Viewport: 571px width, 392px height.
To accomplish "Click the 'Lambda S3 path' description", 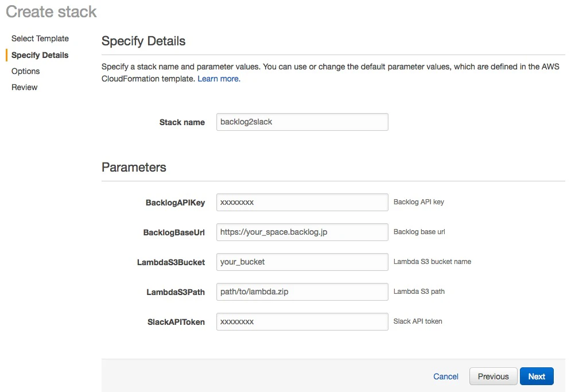I will click(x=419, y=292).
